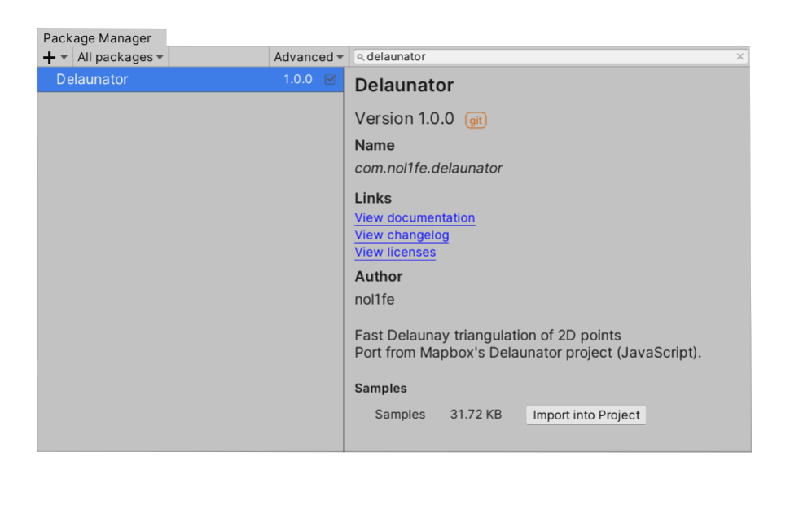Click the Author section heading
Viewport: 812px width, 505px height.
tap(379, 277)
